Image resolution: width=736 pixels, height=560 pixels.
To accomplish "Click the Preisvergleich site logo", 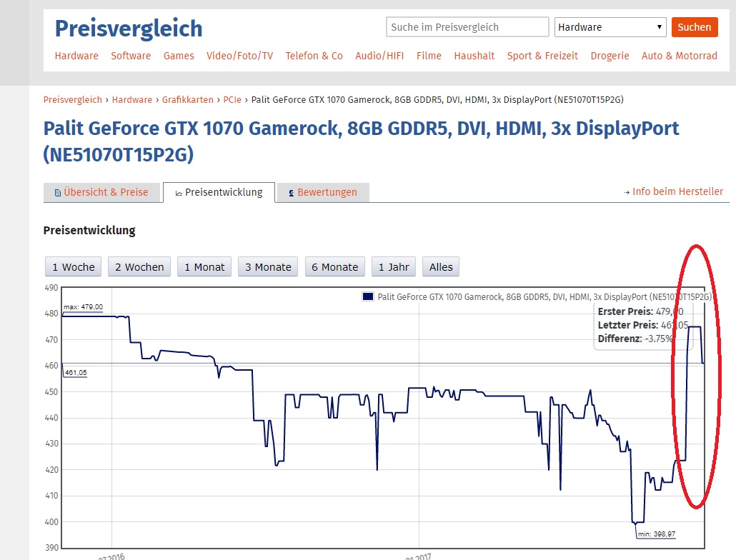I will (129, 28).
